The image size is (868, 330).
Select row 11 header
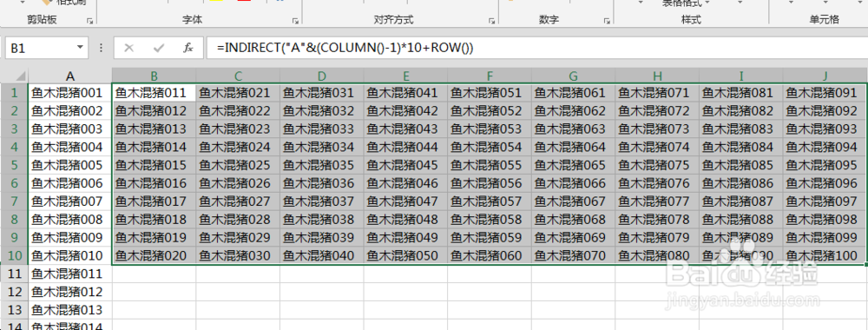point(15,274)
